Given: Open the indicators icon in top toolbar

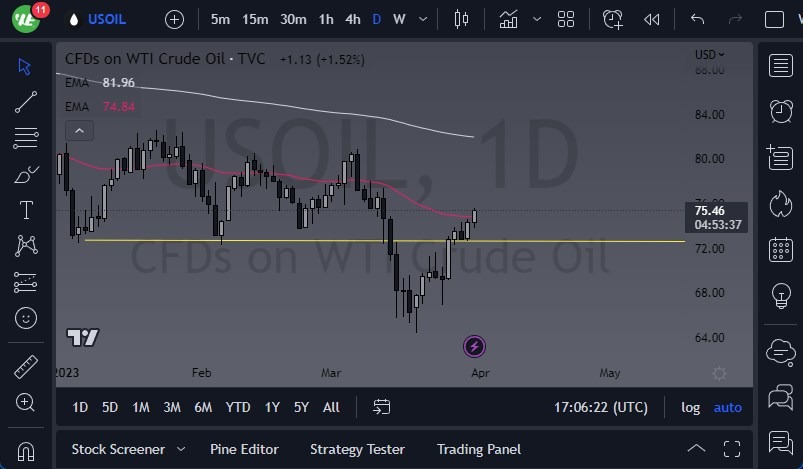Looking at the screenshot, I should 509,19.
